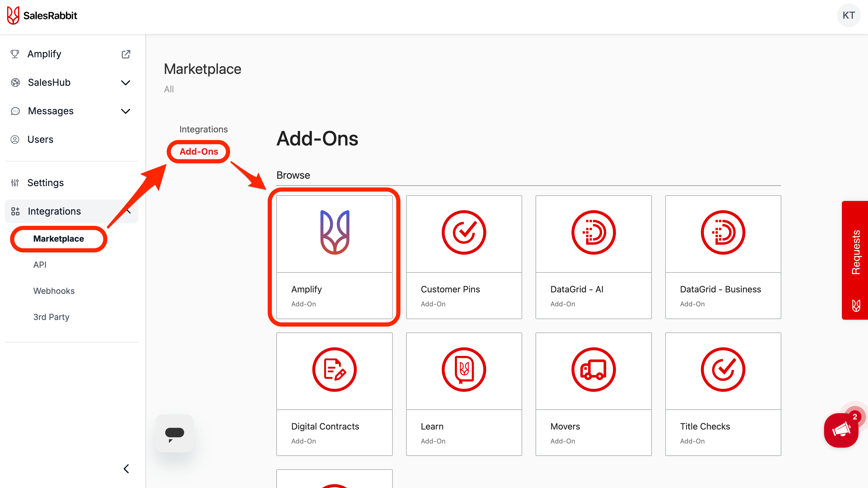
Task: Click the Customer Pins checkmark icon
Action: (x=464, y=232)
